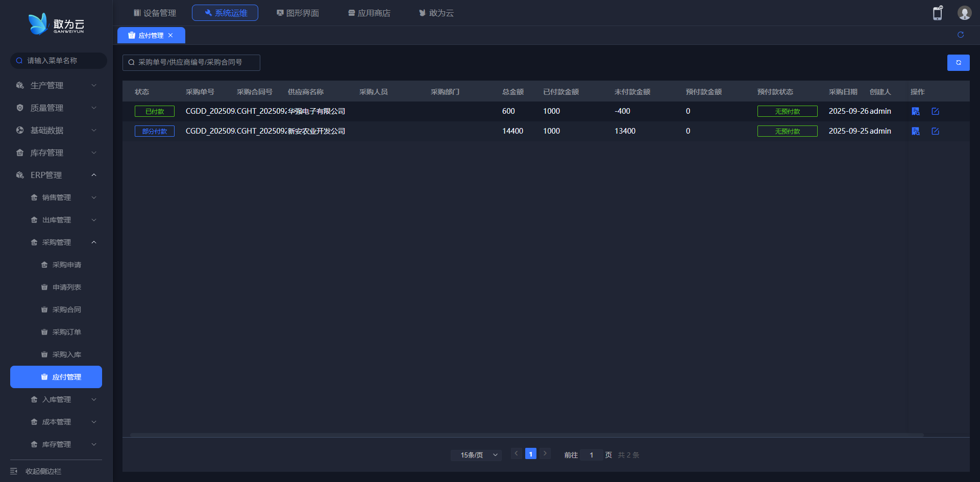Click the 生产管理 sidebar icon
The image size is (980, 482).
[20, 85]
